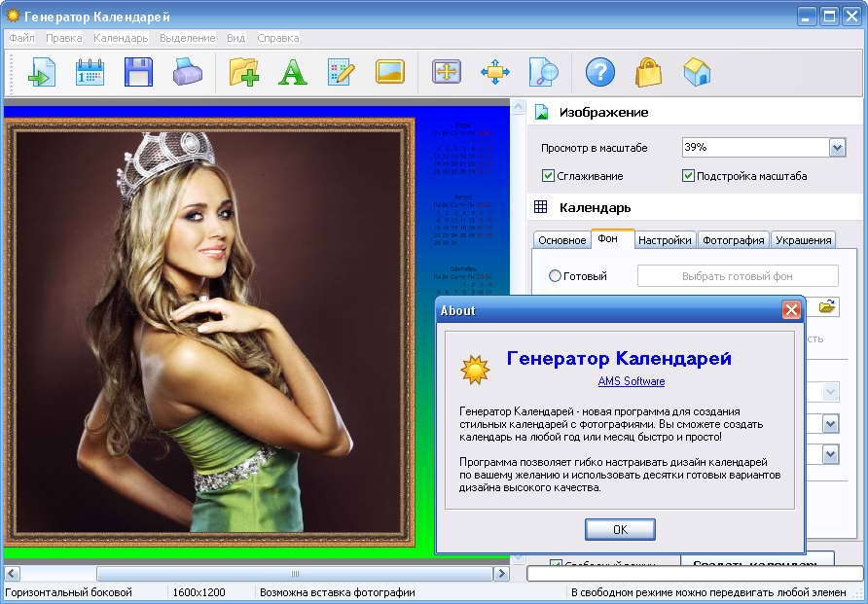The image size is (868, 604).
Task: Toggle the Сглаживание checkbox
Action: coord(549,176)
